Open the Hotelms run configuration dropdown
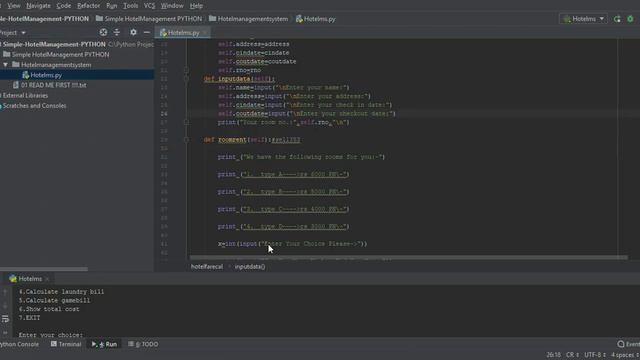This screenshot has height=360, width=640. 584,19
